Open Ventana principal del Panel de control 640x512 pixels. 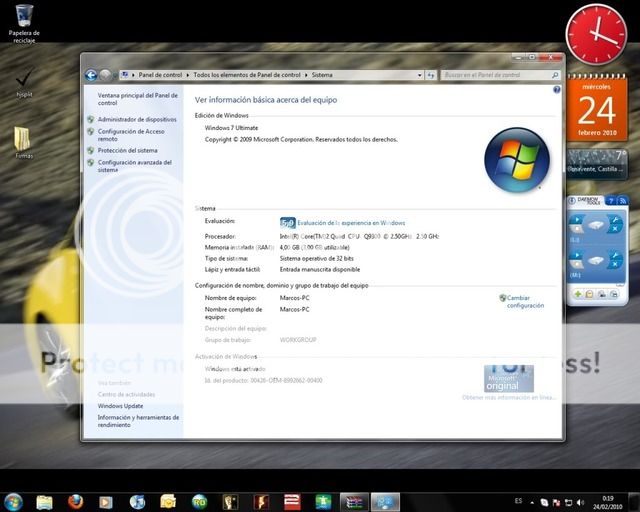click(x=138, y=99)
